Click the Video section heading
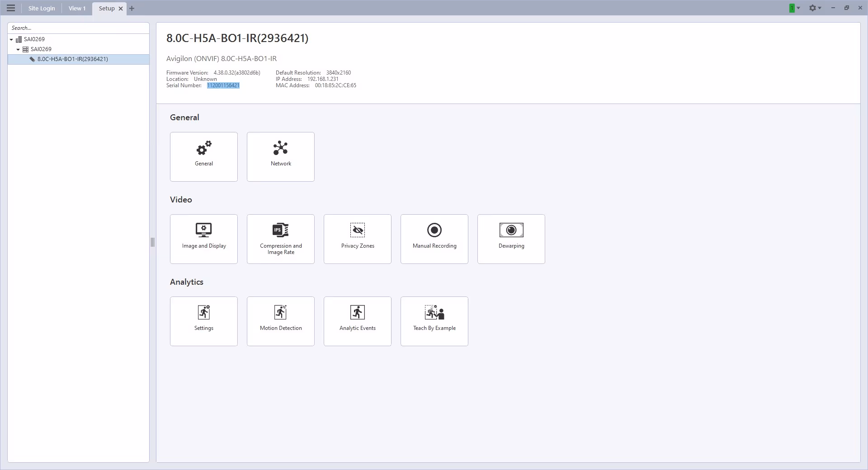Viewport: 868px width, 470px height. pyautogui.click(x=181, y=200)
